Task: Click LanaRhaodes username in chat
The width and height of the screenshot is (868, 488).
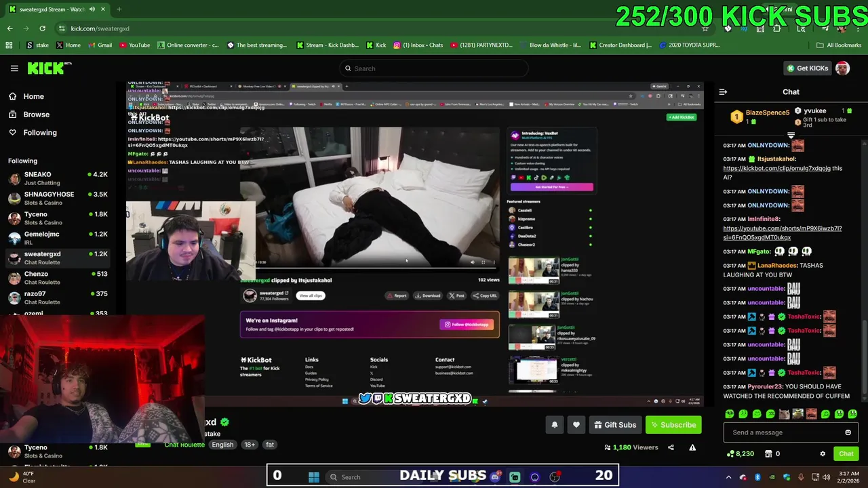Action: [x=777, y=266]
